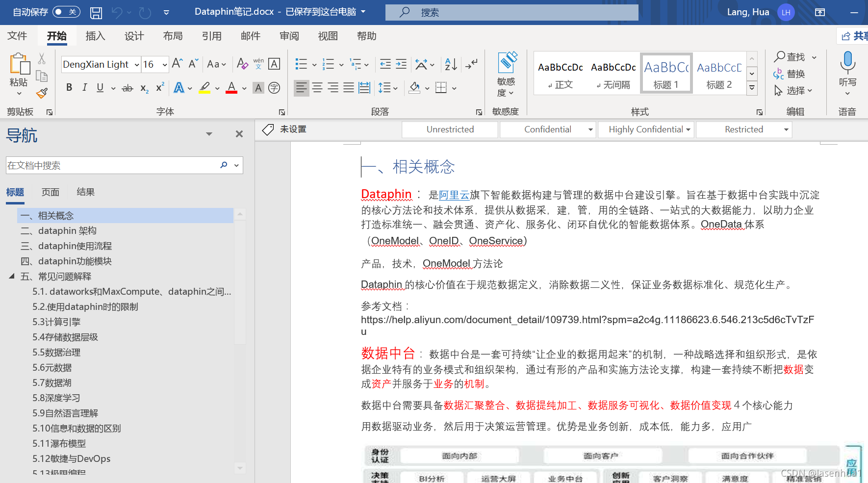
Task: Select the Format Painter brush icon
Action: [42, 93]
